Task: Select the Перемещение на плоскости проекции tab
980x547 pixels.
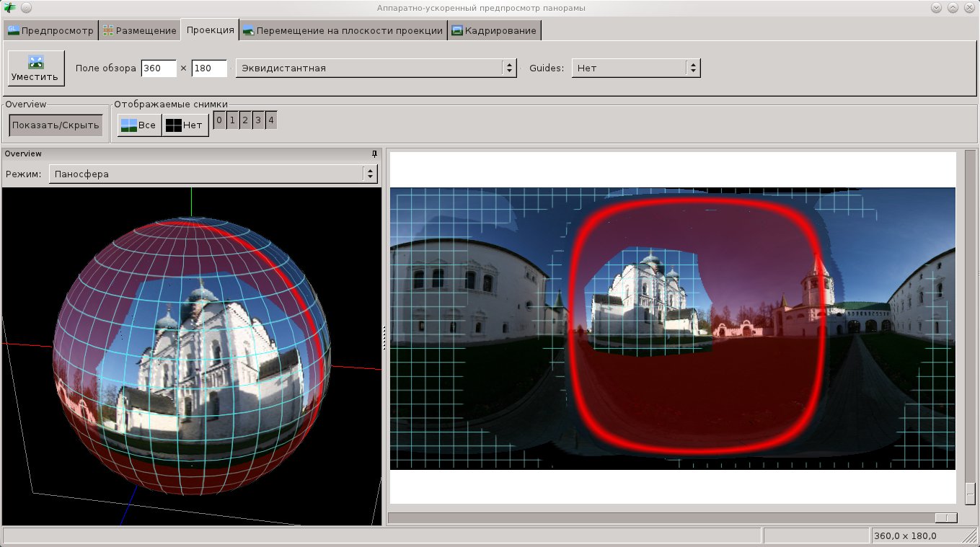Action: tap(343, 30)
